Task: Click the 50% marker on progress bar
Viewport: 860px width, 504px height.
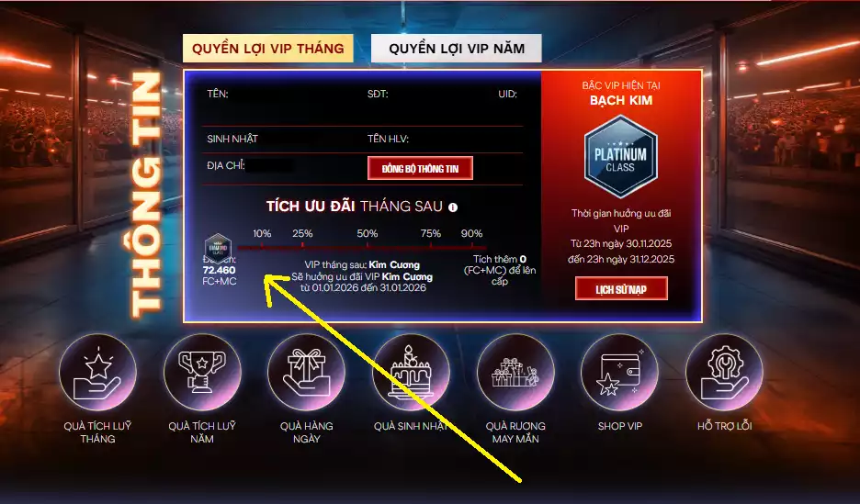Action: (367, 234)
